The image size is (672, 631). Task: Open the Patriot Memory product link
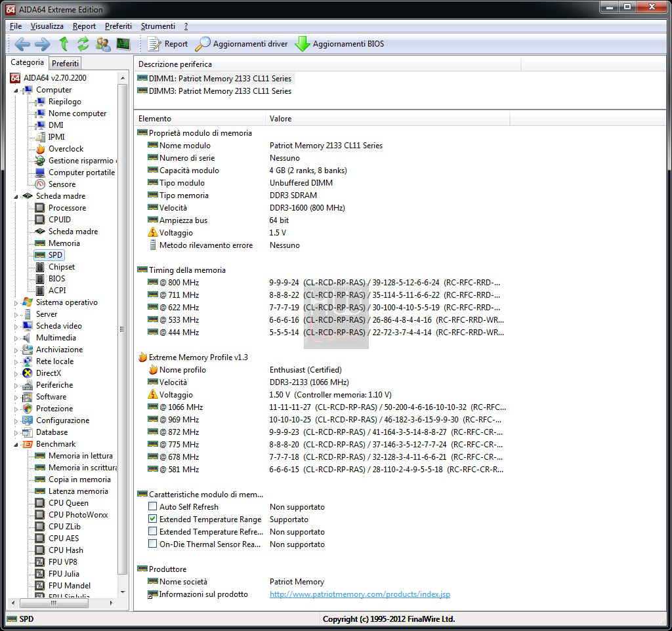360,594
